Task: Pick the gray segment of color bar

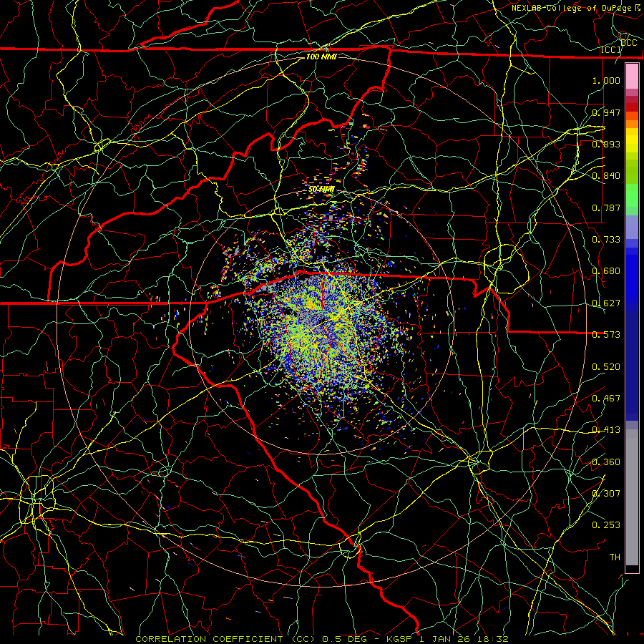Action: (x=632, y=497)
